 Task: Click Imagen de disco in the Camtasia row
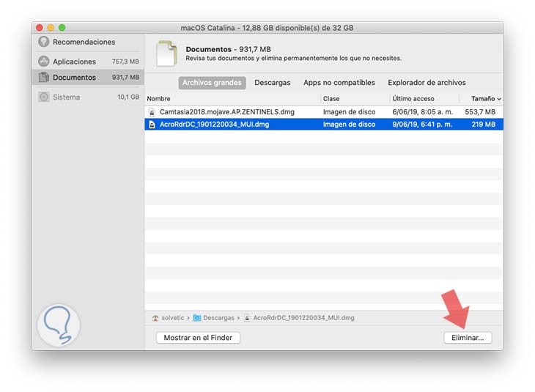tap(349, 112)
